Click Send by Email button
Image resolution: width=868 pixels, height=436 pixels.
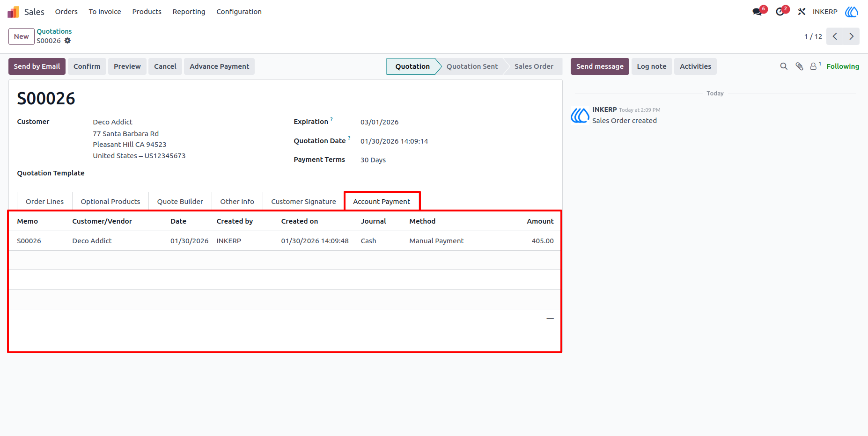click(37, 66)
